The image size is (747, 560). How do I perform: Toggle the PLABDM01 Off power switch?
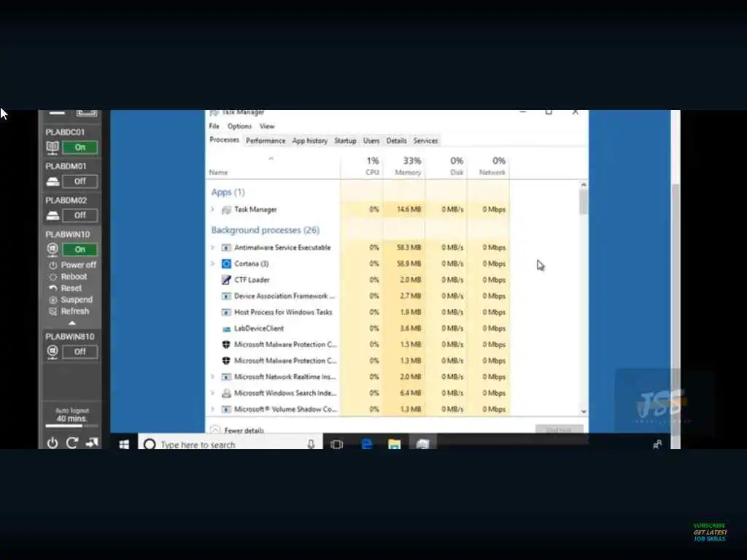[x=80, y=182]
